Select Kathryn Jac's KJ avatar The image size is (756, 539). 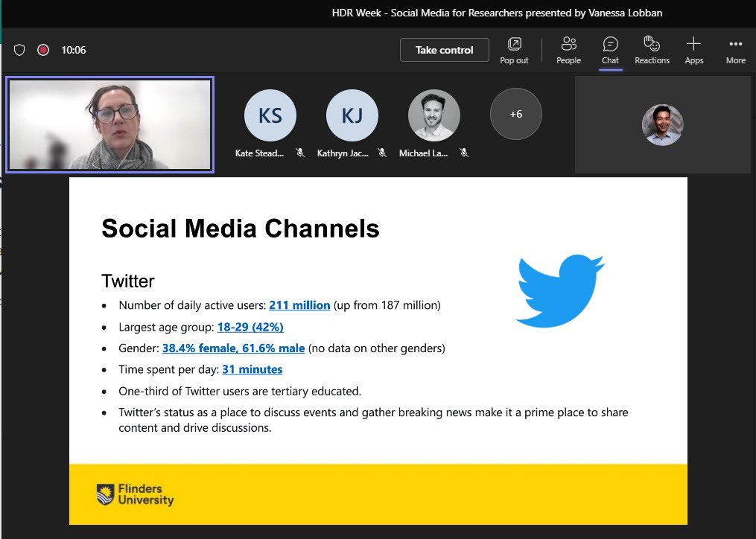tap(352, 115)
